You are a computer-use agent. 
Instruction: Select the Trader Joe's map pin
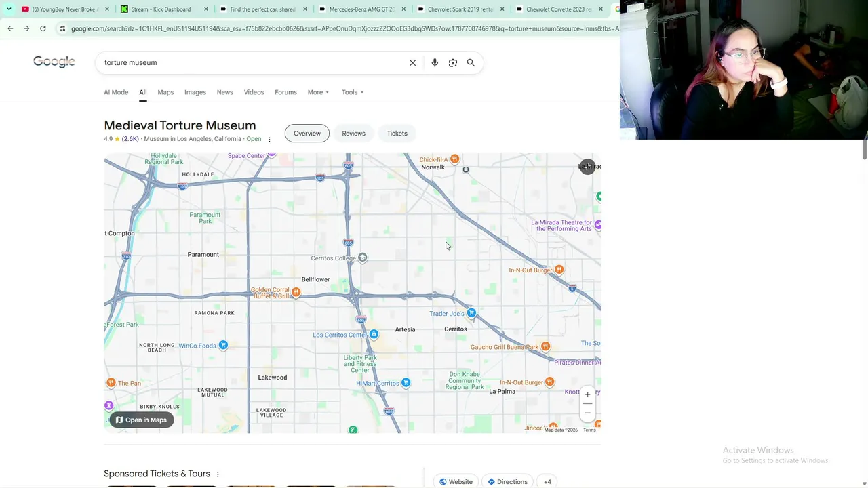pos(471,313)
